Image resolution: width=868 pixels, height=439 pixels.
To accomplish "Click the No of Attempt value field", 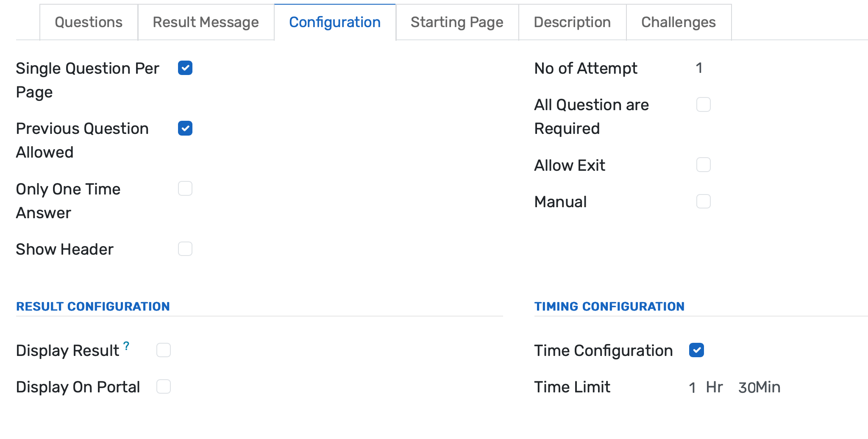I will point(699,68).
